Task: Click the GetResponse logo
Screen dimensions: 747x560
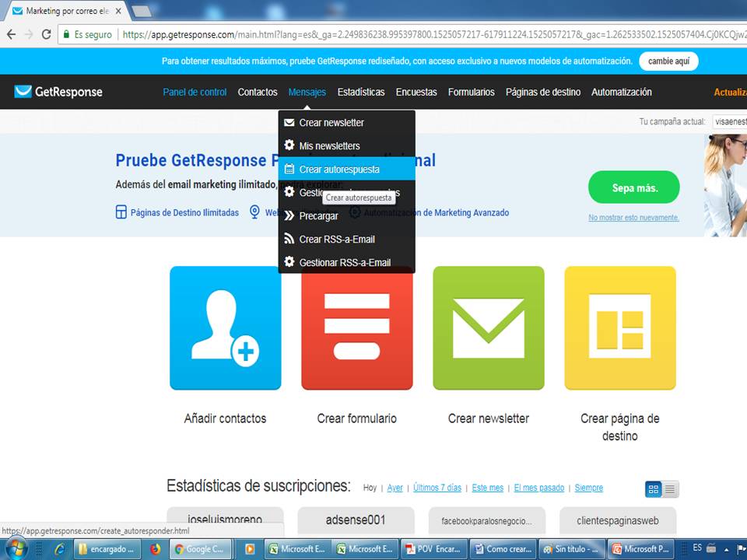Action: [x=58, y=92]
